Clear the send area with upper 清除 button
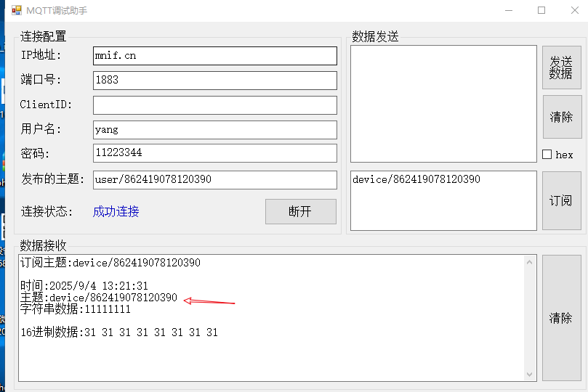The height and width of the screenshot is (392, 588). point(562,117)
